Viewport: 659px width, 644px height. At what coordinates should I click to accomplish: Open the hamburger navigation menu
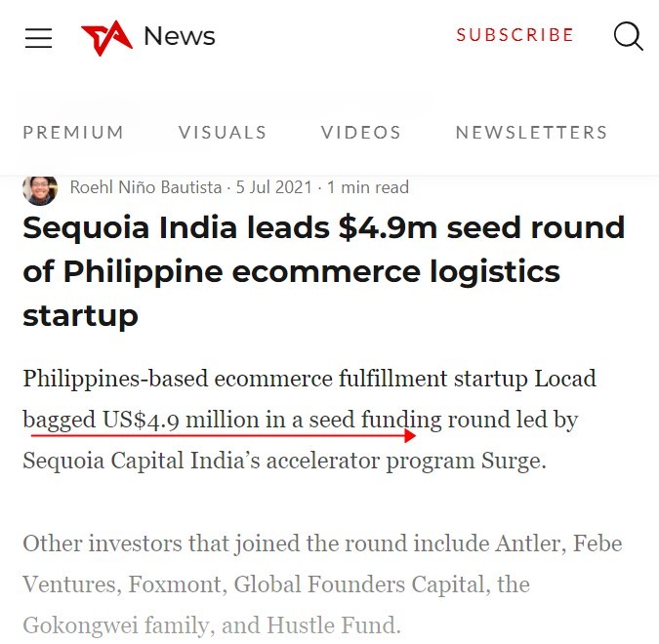point(38,38)
